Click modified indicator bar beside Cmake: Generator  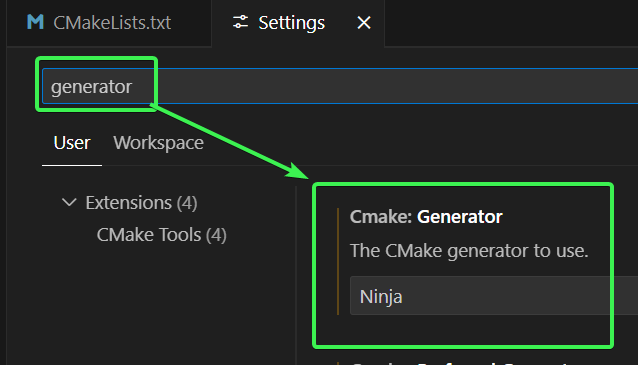[338, 261]
